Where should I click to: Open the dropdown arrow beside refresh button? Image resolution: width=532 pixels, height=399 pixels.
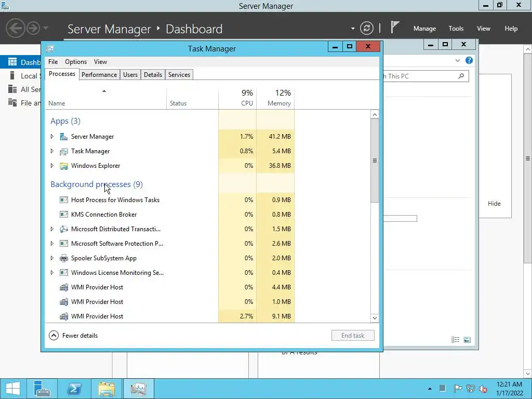point(353,29)
